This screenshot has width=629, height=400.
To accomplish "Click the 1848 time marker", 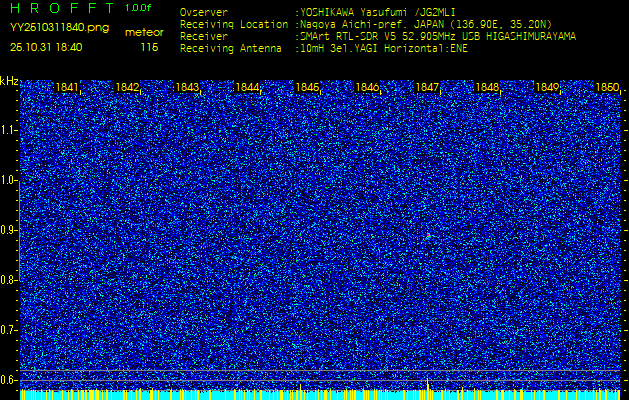I will [x=487, y=87].
